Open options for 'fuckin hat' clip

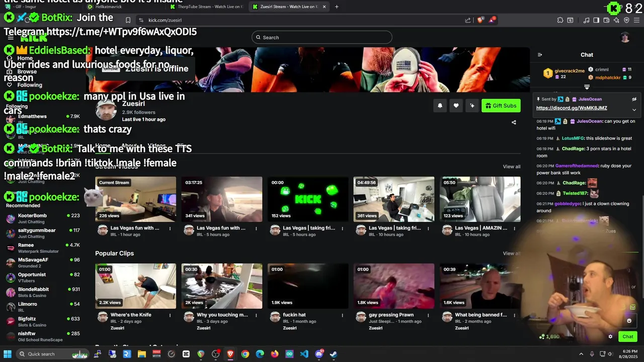tap(342, 315)
